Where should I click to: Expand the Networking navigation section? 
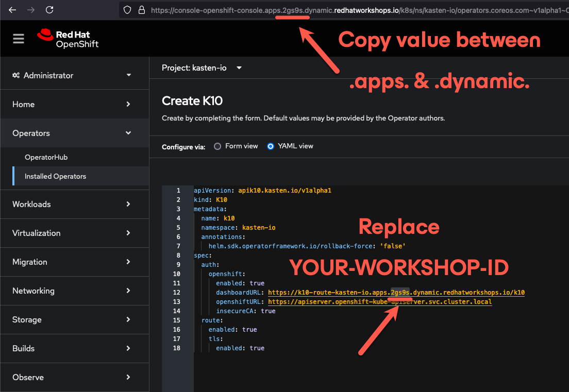click(74, 291)
